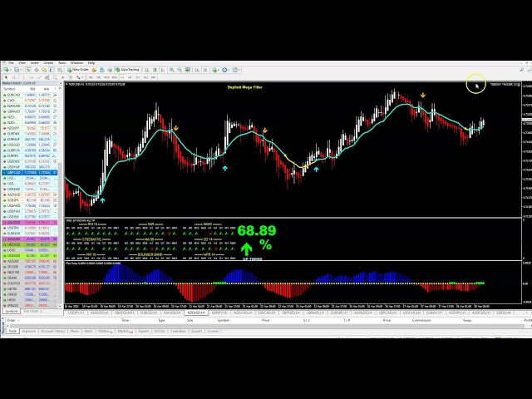
Task: Open the Tick Chart tab
Action: [32, 311]
